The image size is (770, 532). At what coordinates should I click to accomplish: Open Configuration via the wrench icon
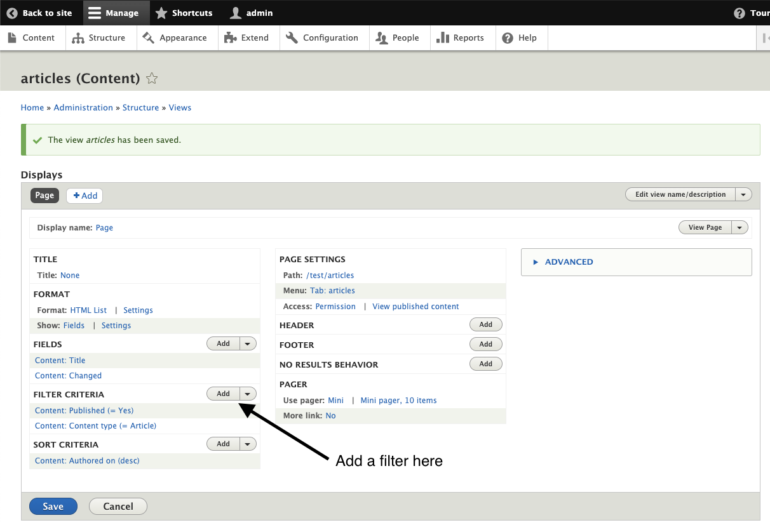[292, 37]
